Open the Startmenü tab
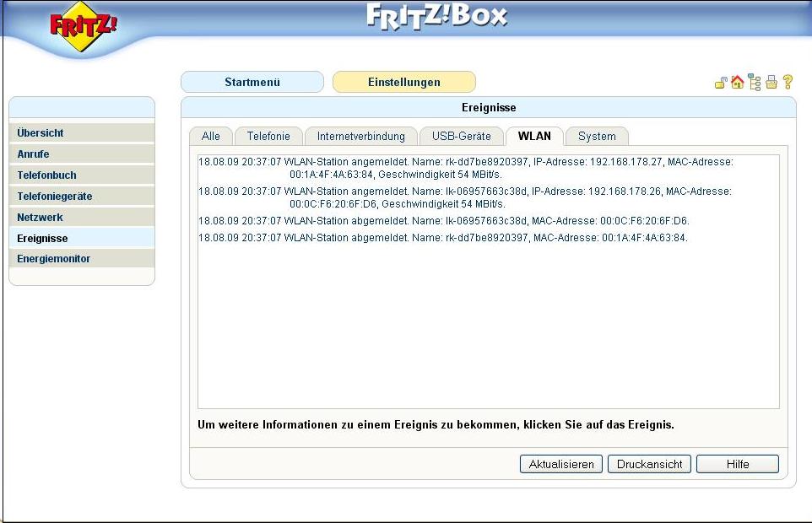 (252, 82)
